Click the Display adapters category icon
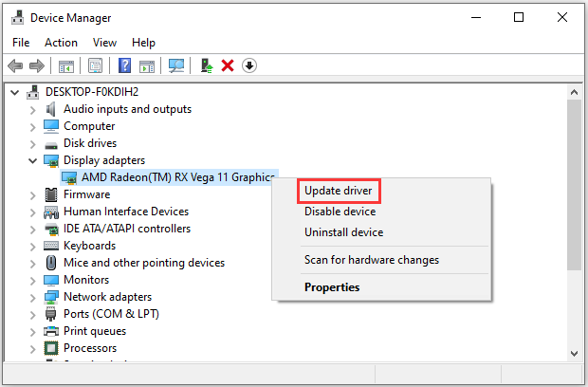588x387 pixels. [51, 161]
